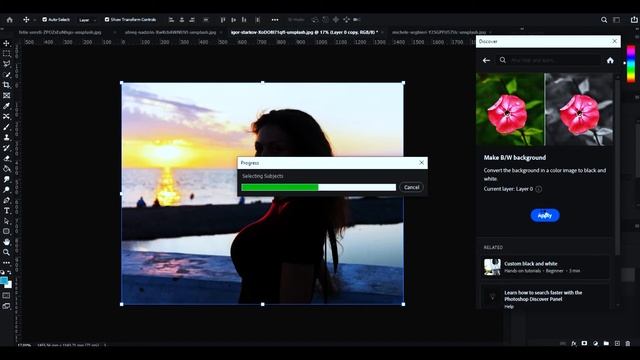This screenshot has width=640, height=360.
Task: Switch to the fourth document tab
Action: 439,32
